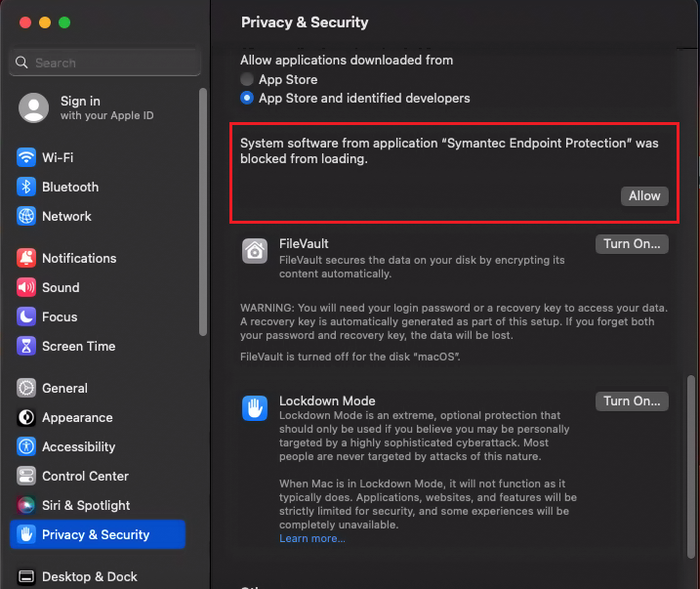Turn on Lockdown Mode
The width and height of the screenshot is (700, 589).
[x=632, y=401]
